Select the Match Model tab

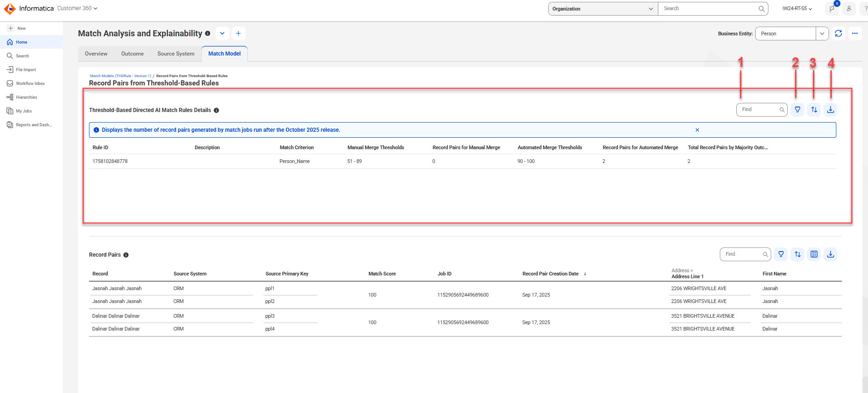224,54
